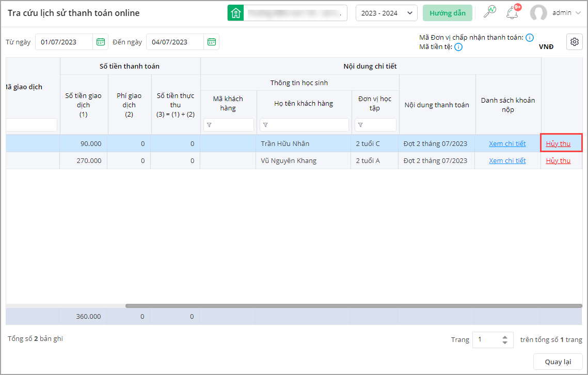Click the 2 tuổi A cell
The height and width of the screenshot is (375, 588).
click(x=375, y=161)
